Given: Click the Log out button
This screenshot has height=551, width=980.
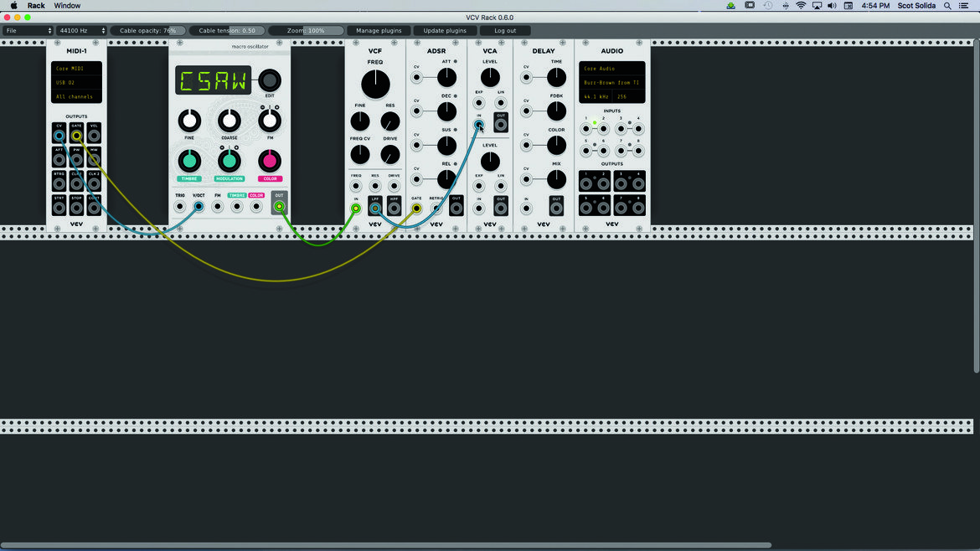Looking at the screenshot, I should tap(505, 31).
